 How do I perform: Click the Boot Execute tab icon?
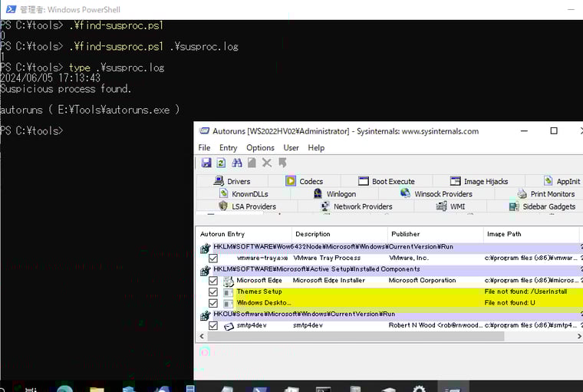point(364,181)
